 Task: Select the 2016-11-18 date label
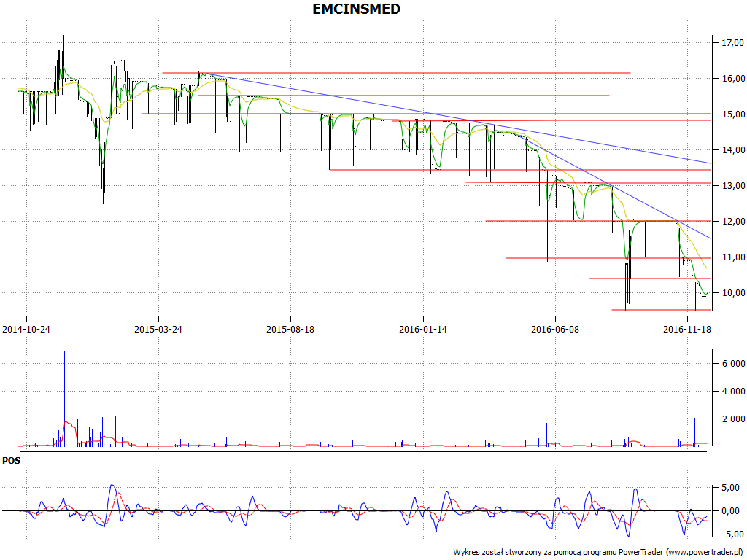(687, 329)
